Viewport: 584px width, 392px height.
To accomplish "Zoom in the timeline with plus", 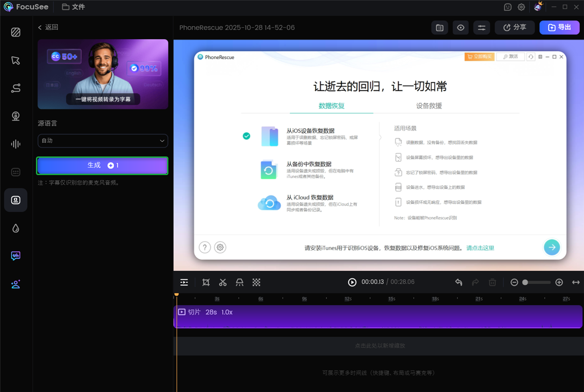I will pyautogui.click(x=559, y=282).
